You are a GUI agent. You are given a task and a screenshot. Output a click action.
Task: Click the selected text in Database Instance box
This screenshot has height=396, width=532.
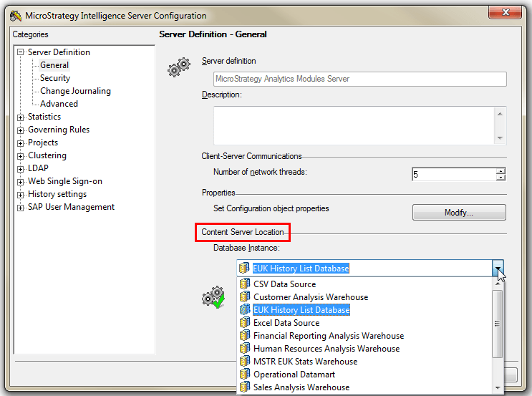301,268
